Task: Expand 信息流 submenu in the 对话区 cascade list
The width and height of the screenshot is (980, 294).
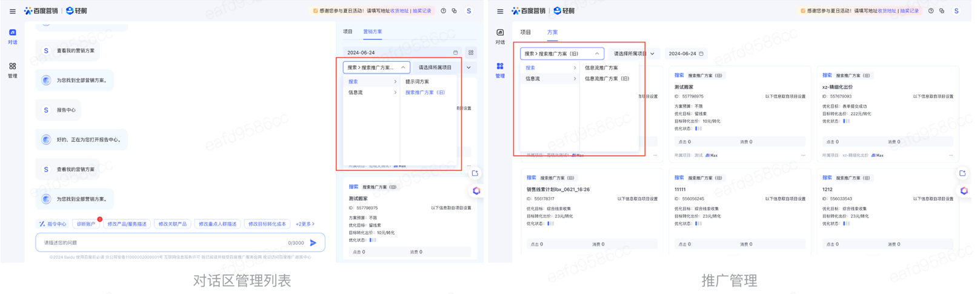Action: 372,93
